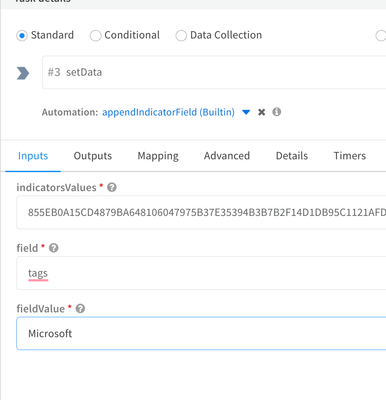
Task: Switch to the Inputs tab
Action: click(33, 156)
